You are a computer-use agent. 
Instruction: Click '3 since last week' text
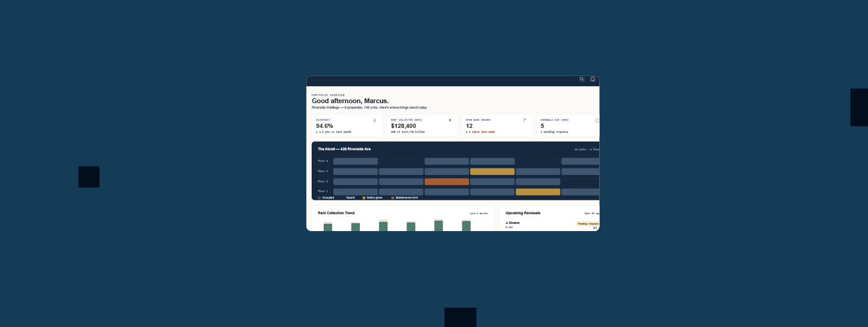pyautogui.click(x=482, y=132)
